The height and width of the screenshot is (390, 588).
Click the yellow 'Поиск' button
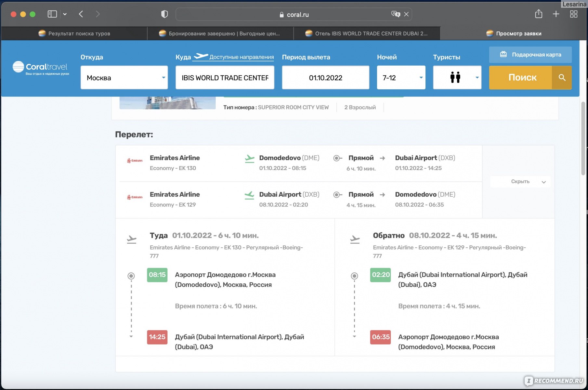521,77
